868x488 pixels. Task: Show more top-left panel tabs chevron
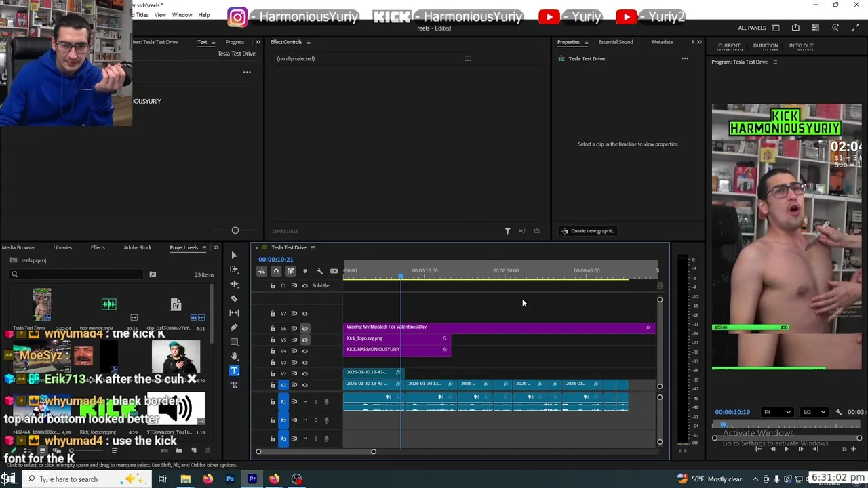click(x=258, y=42)
